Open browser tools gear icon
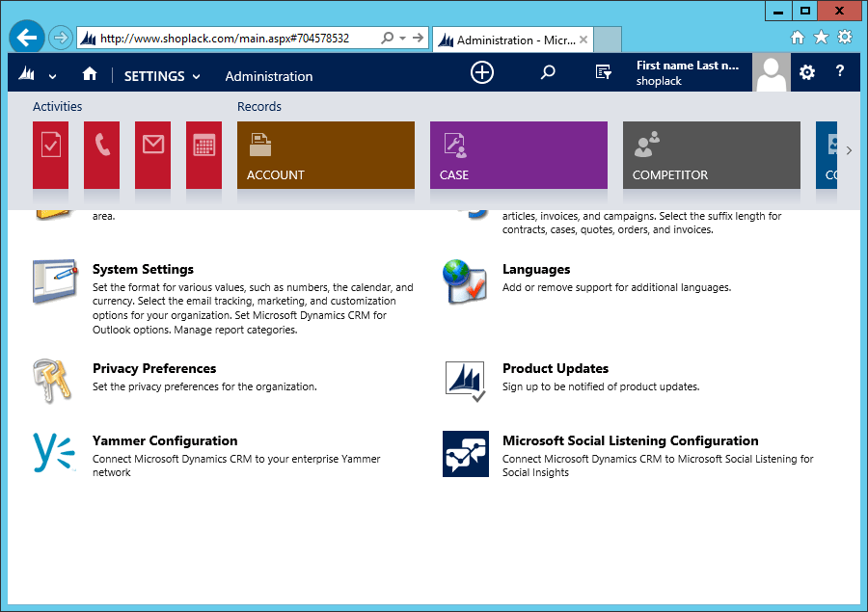Image resolution: width=868 pixels, height=612 pixels. point(845,37)
